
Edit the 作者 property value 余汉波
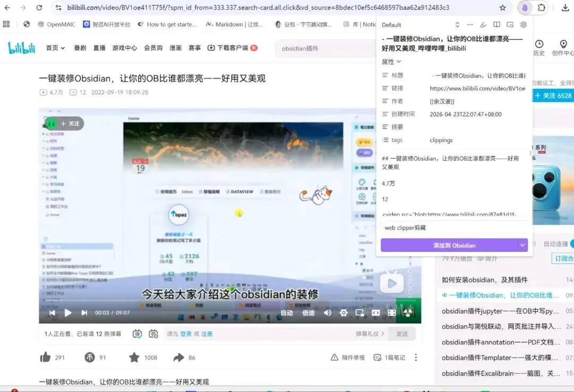click(442, 101)
